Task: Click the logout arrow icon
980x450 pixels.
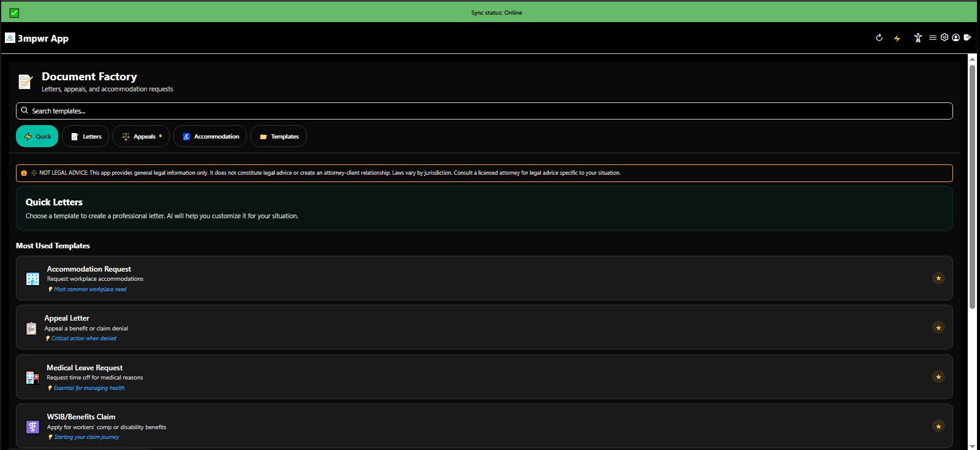Action: click(x=967, y=37)
